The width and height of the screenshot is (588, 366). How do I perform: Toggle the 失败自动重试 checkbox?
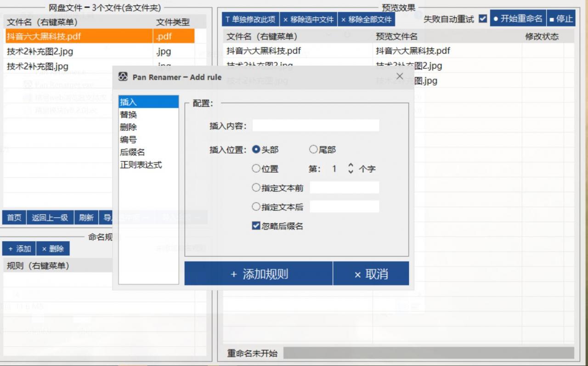tap(482, 19)
